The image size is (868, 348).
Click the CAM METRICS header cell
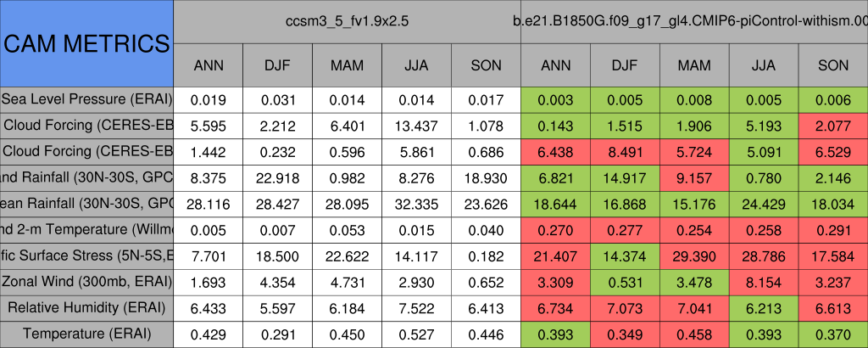pyautogui.click(x=86, y=43)
